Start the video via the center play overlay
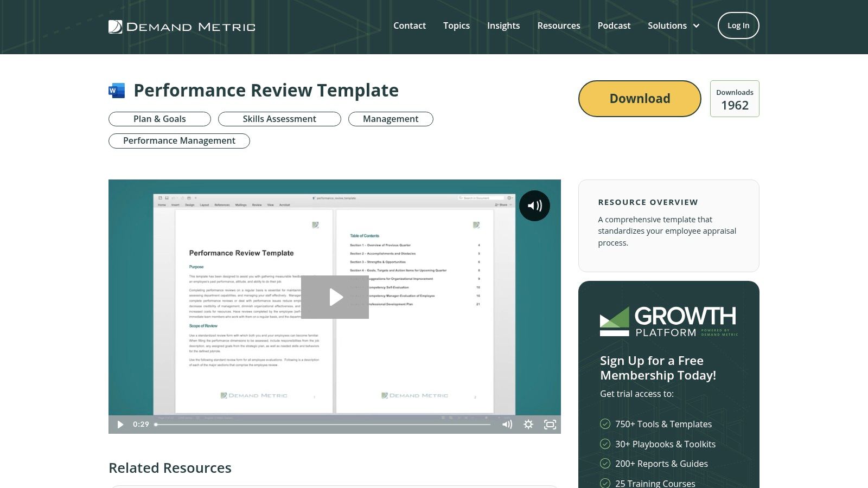Image resolution: width=868 pixels, height=488 pixels. [335, 297]
